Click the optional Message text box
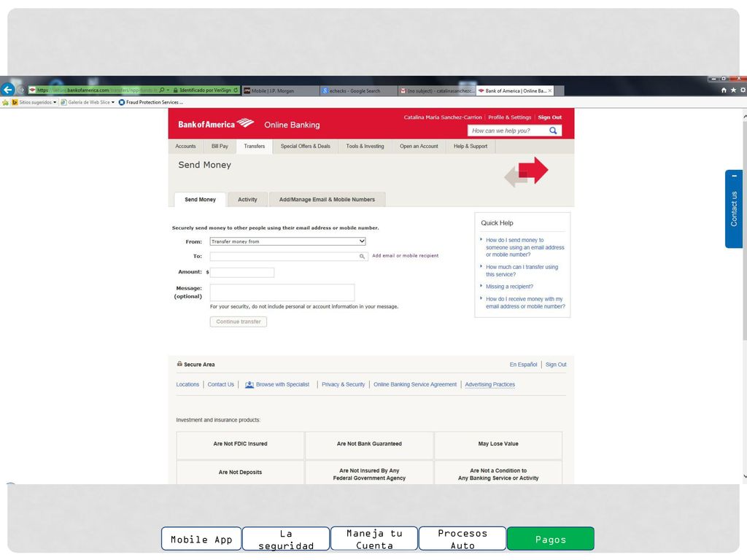Screen dimensions: 747x560 (x=282, y=292)
